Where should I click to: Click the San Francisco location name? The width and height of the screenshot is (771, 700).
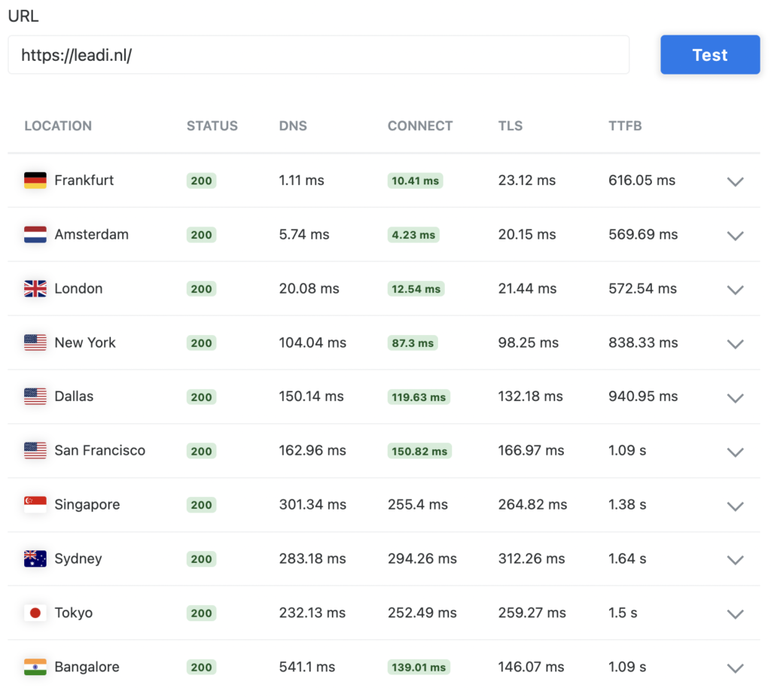100,450
